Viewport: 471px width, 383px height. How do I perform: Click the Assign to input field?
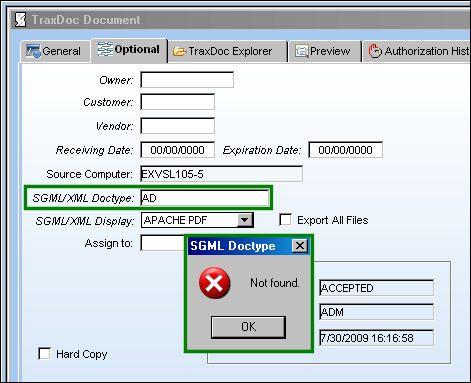coord(163,243)
